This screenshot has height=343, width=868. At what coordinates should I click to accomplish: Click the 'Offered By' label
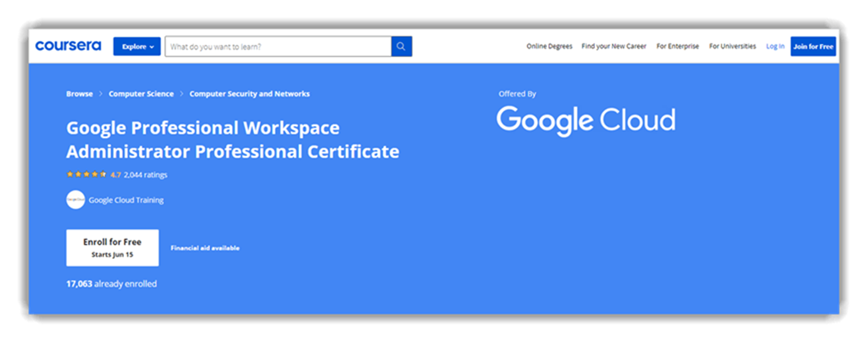coord(517,94)
